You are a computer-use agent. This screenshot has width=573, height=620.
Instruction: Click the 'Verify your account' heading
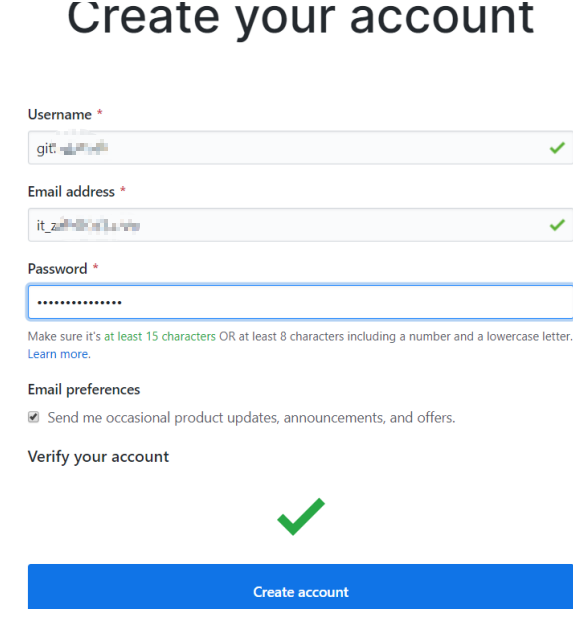(98, 457)
